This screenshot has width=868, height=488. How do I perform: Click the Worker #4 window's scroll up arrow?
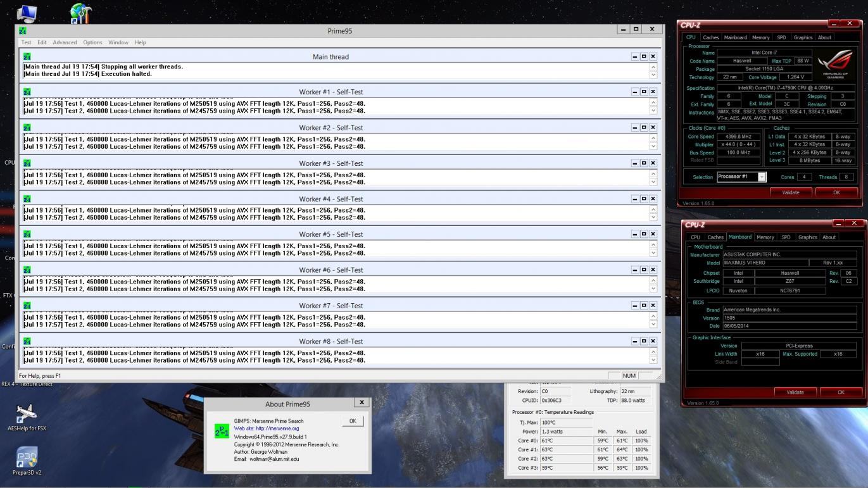(x=653, y=209)
